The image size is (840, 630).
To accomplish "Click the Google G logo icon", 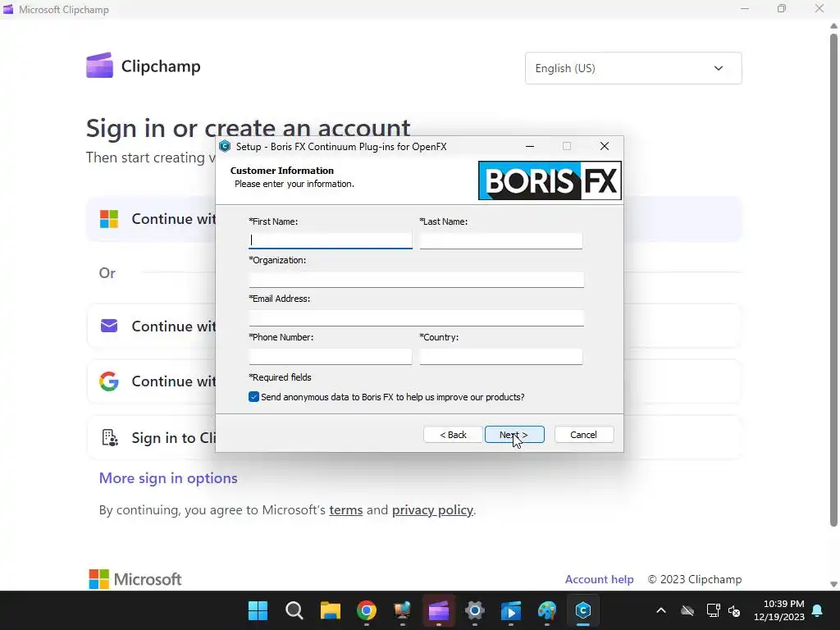I will (x=109, y=381).
